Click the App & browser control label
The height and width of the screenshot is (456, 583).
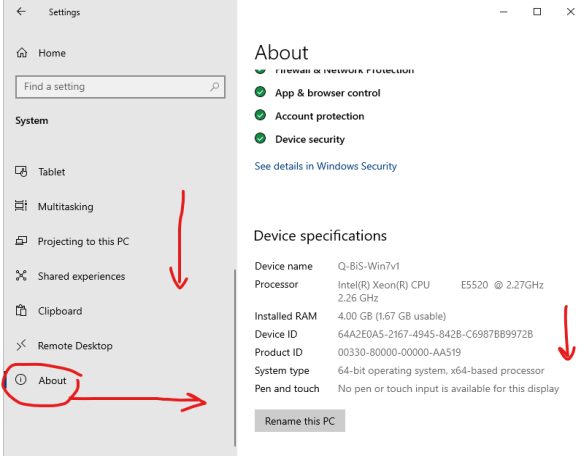[328, 93]
